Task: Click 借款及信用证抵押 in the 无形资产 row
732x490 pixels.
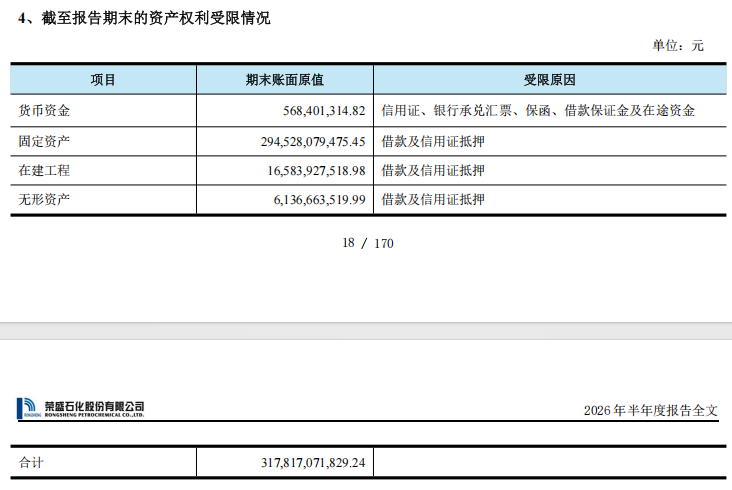Action: pyautogui.click(x=433, y=199)
